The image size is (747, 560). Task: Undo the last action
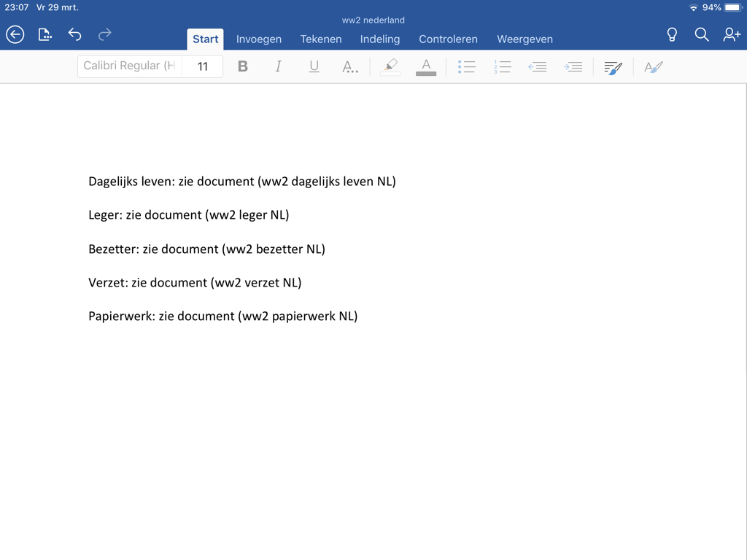coord(74,34)
